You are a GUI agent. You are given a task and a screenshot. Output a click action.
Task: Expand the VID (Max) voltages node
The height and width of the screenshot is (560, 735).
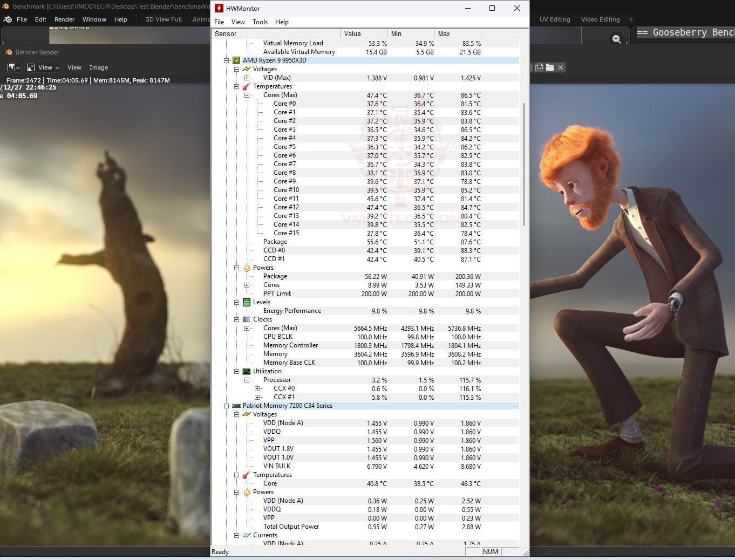click(x=247, y=78)
